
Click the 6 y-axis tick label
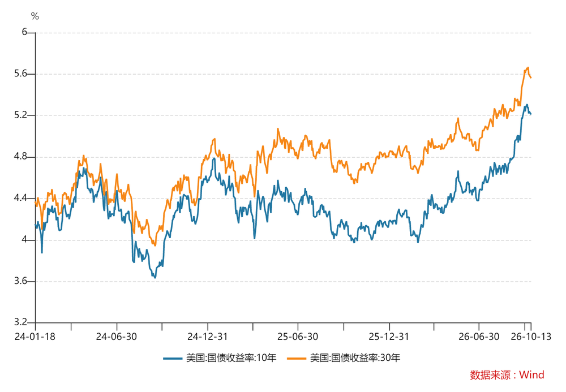(24, 32)
